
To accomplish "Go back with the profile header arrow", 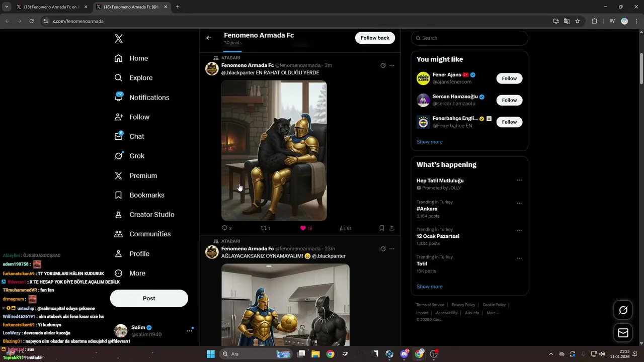I will click(209, 38).
